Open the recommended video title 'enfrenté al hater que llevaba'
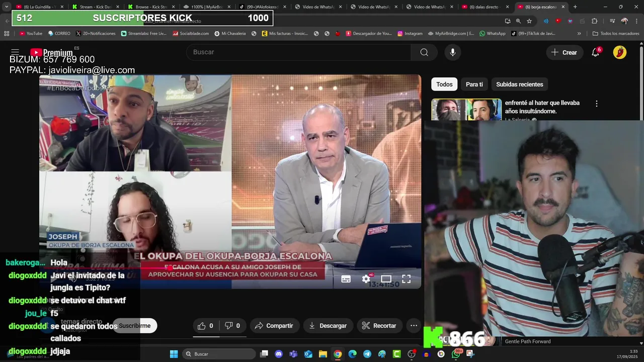Screen dimensions: 644x362 [x=542, y=107]
